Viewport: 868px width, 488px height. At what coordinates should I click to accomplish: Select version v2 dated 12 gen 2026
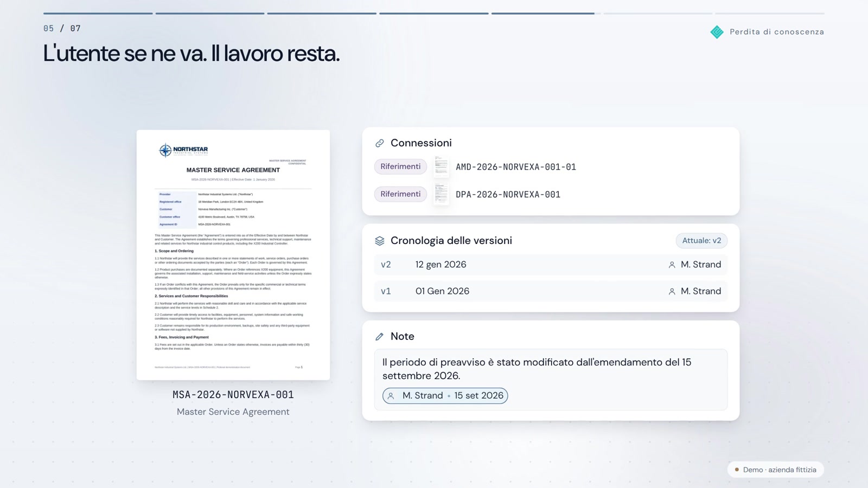[551, 265]
